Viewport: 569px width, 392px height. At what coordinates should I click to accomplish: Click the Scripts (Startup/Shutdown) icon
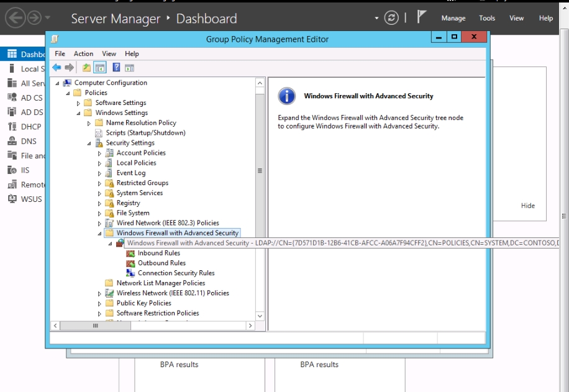[99, 133]
